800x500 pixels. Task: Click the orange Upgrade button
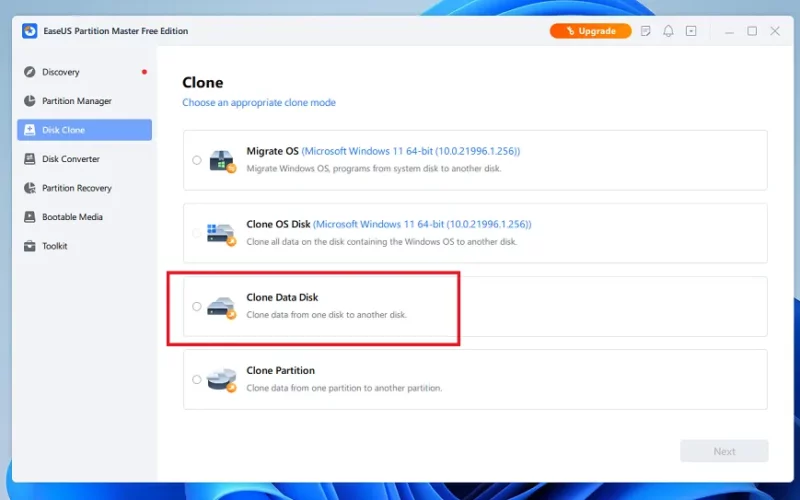click(590, 31)
